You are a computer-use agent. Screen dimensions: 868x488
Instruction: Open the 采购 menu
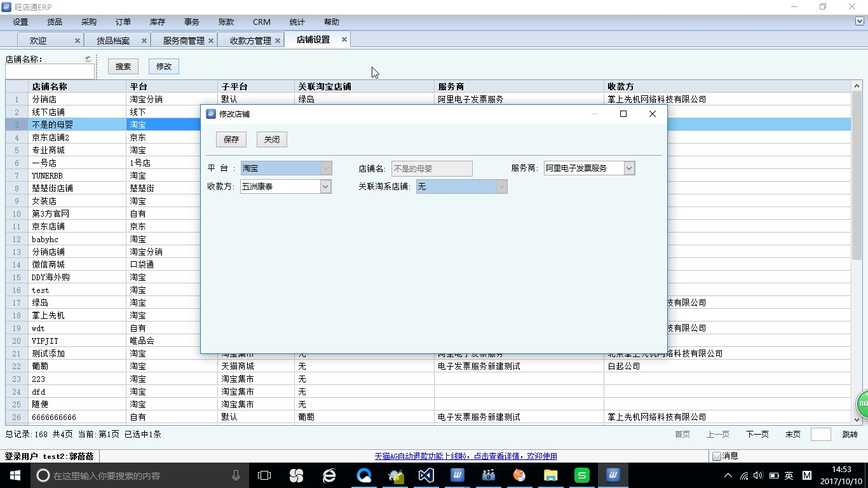point(89,22)
